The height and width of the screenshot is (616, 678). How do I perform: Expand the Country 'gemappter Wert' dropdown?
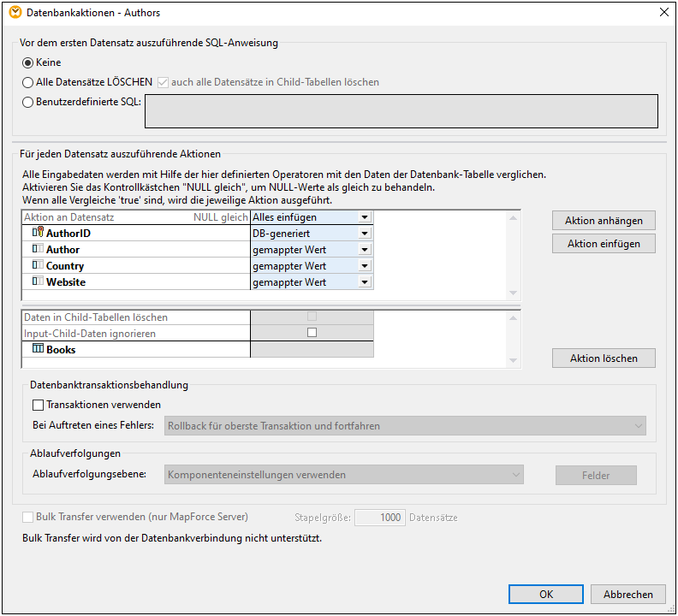pyautogui.click(x=365, y=266)
